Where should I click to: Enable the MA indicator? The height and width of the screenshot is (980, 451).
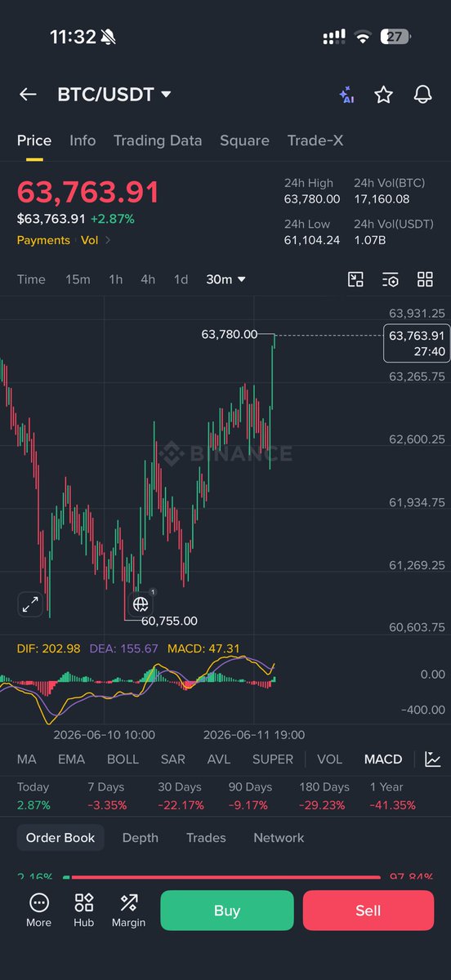tap(27, 759)
